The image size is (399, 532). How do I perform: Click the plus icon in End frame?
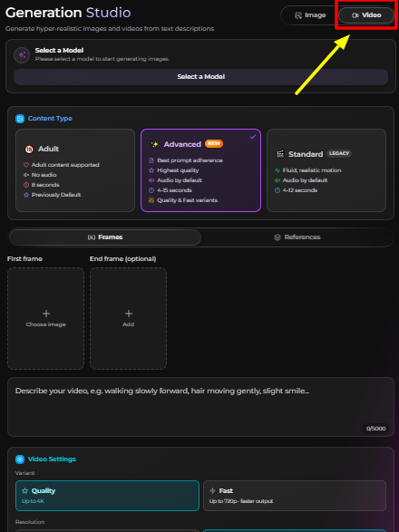point(129,314)
